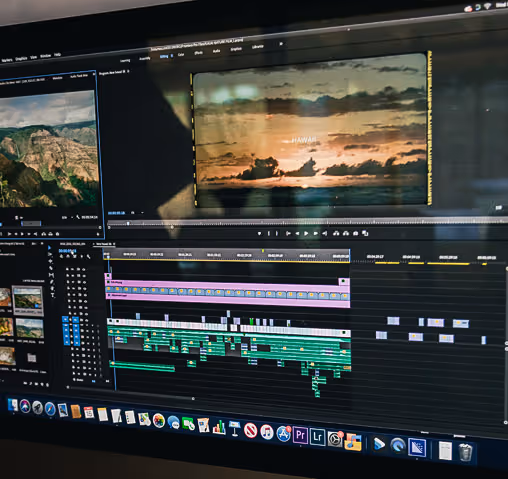Switch to the Color workspace tab
Image resolution: width=508 pixels, height=479 pixels.
click(x=181, y=54)
